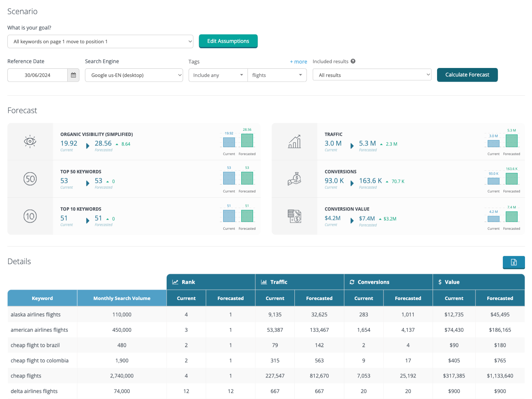The height and width of the screenshot is (399, 532).
Task: Click the Conversions header refresh arrows icon
Action: (352, 282)
